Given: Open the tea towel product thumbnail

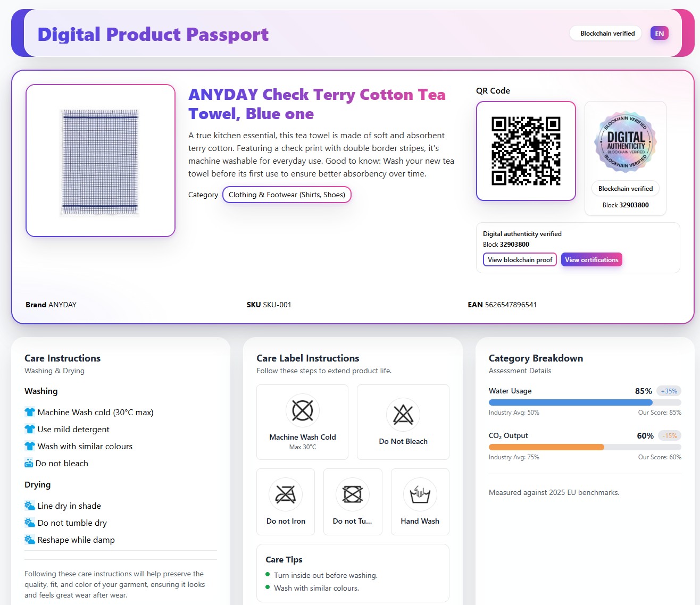Looking at the screenshot, I should 101,161.
